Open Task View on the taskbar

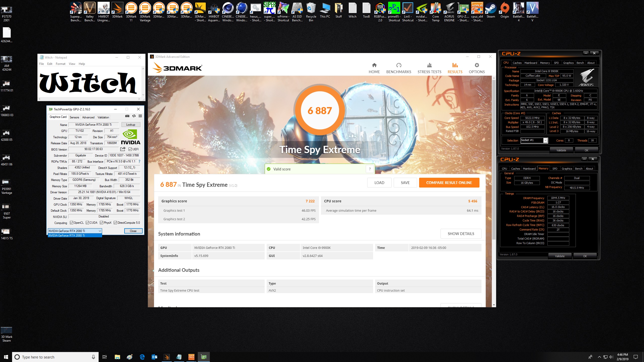(105, 357)
